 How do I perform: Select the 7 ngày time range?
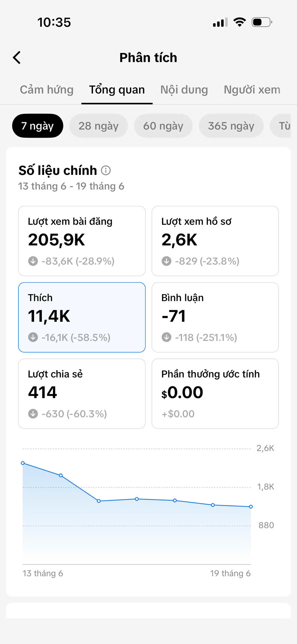[x=38, y=126]
